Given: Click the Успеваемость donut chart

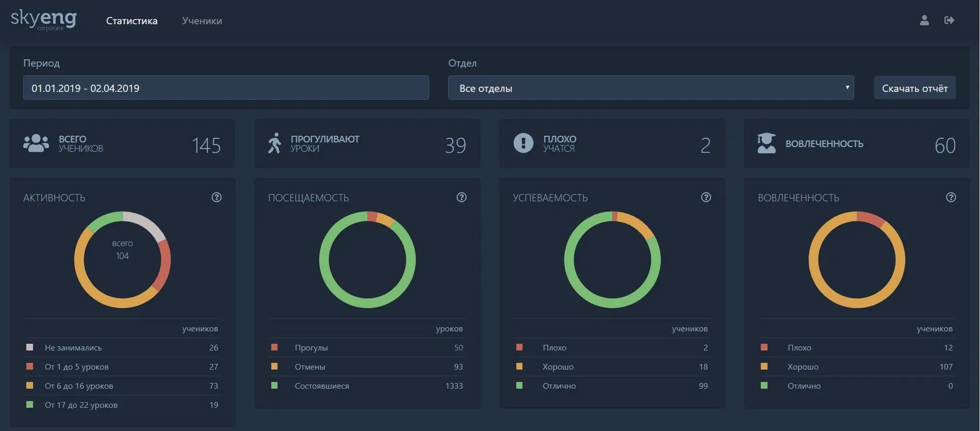Looking at the screenshot, I should pyautogui.click(x=612, y=260).
